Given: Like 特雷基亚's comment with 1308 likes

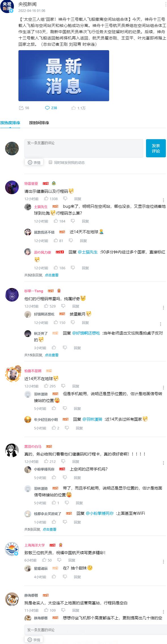Looking at the screenshot, I should (46, 199).
